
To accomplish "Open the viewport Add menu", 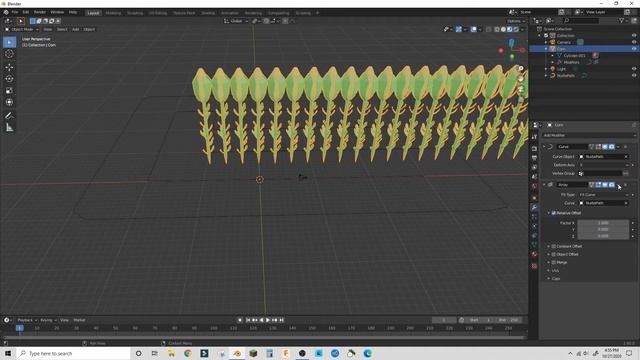I will pos(76,29).
